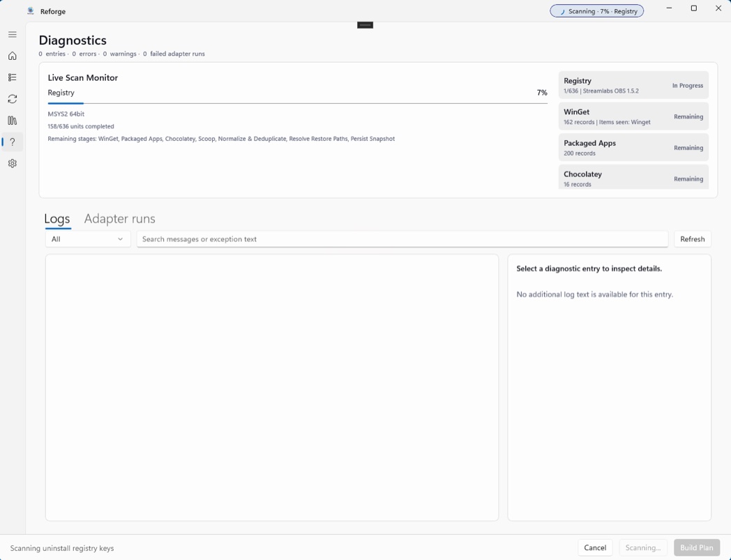Open the Settings gear icon

[x=13, y=163]
